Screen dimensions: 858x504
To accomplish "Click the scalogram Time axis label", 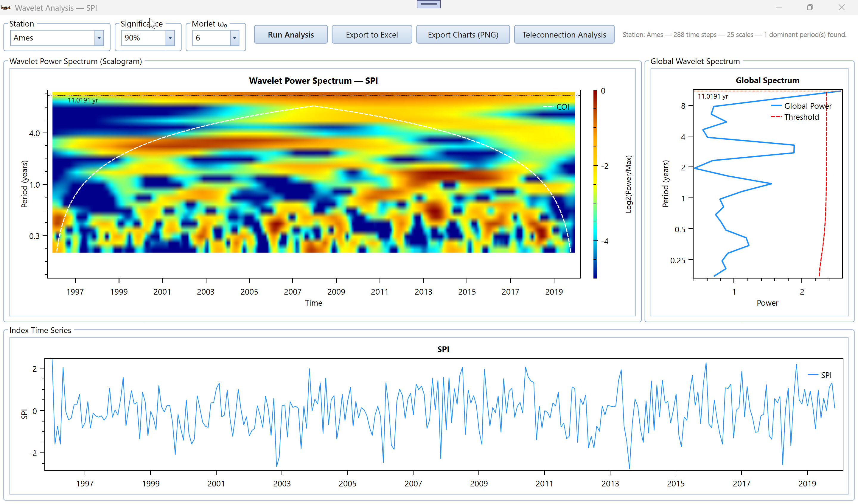I will (x=313, y=303).
